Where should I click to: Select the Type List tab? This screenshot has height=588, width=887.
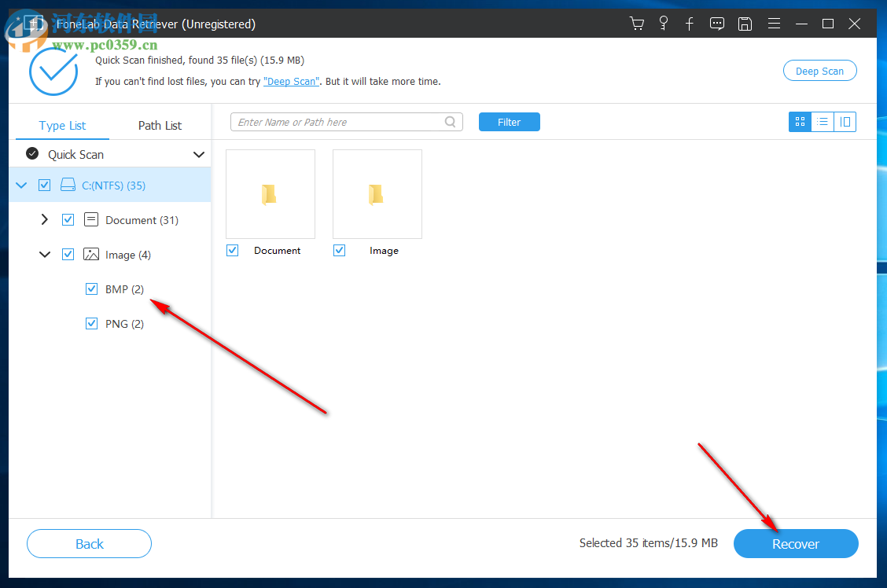[x=63, y=125]
